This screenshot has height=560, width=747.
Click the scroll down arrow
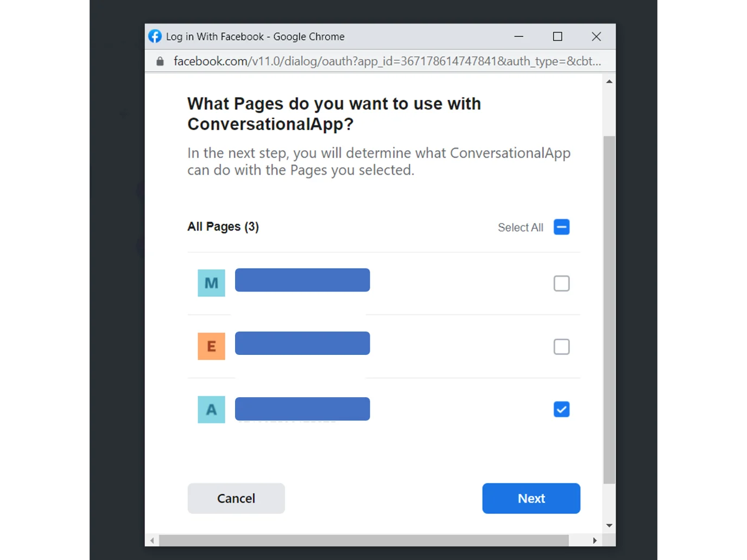[x=609, y=525]
